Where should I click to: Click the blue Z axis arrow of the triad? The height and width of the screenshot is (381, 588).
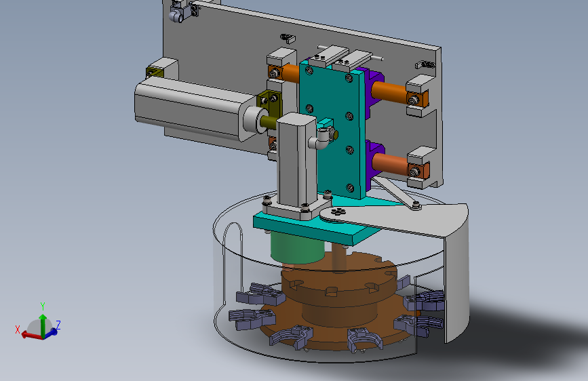(x=52, y=332)
